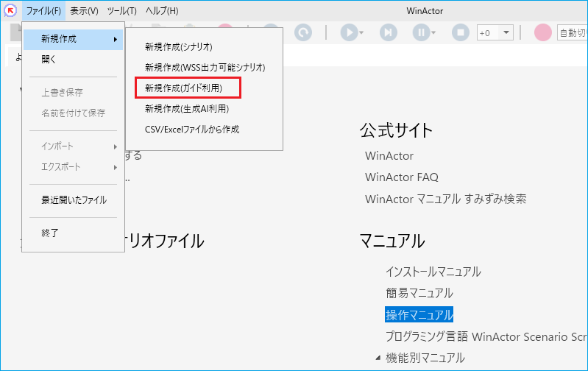This screenshot has height=371, width=588.
Task: Open the 簡易マニュアル link
Action: pos(419,293)
